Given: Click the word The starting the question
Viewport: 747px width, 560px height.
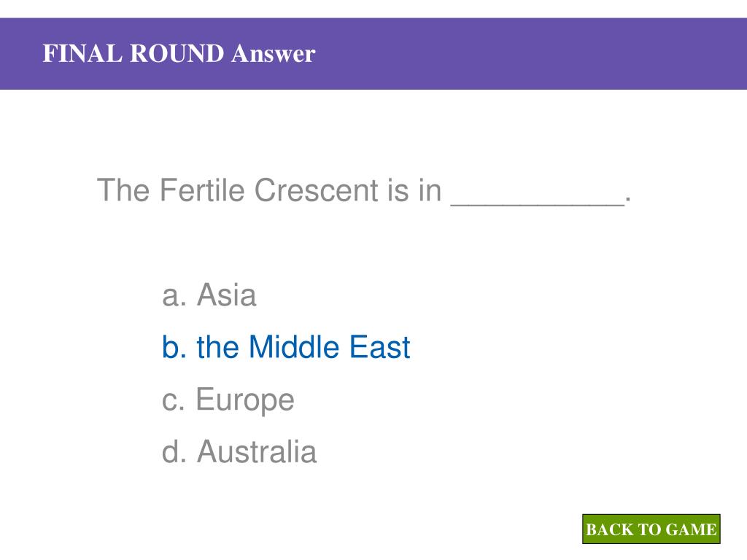Looking at the screenshot, I should tap(123, 190).
